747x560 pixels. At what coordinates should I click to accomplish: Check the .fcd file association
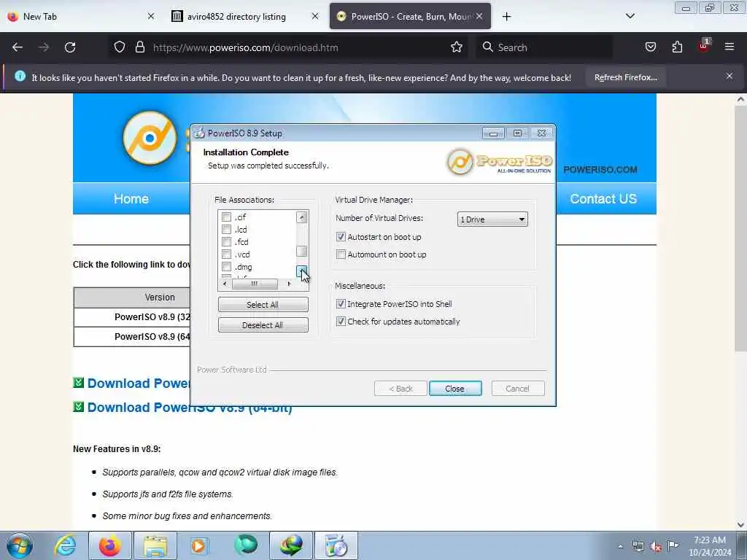226,242
